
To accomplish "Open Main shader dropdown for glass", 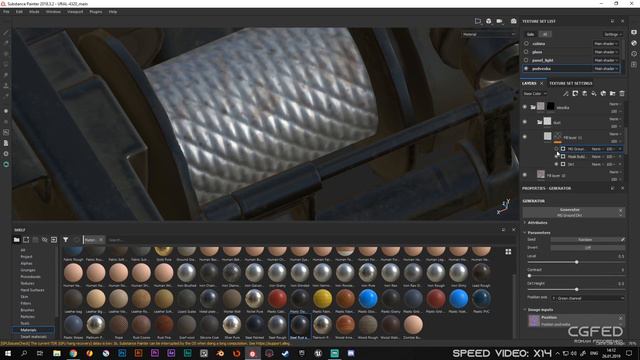I will point(606,52).
